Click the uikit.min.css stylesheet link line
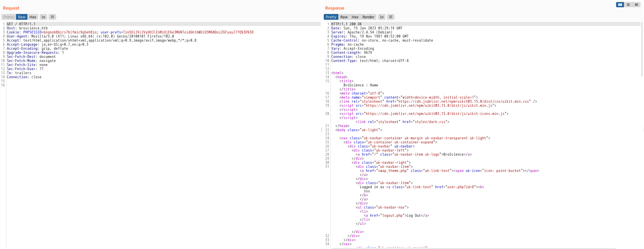Viewport: 644px width, 249px height. [x=438, y=102]
